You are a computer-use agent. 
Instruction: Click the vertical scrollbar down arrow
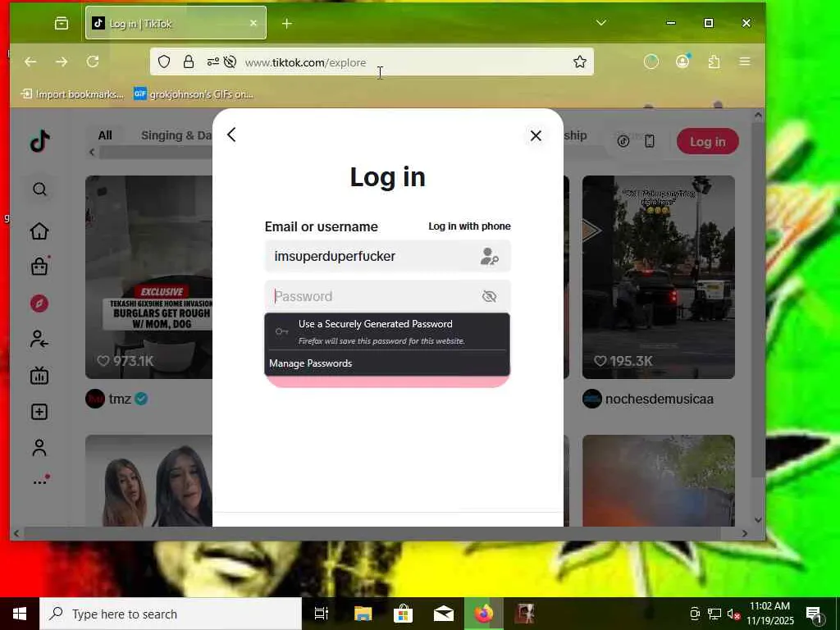(x=758, y=519)
